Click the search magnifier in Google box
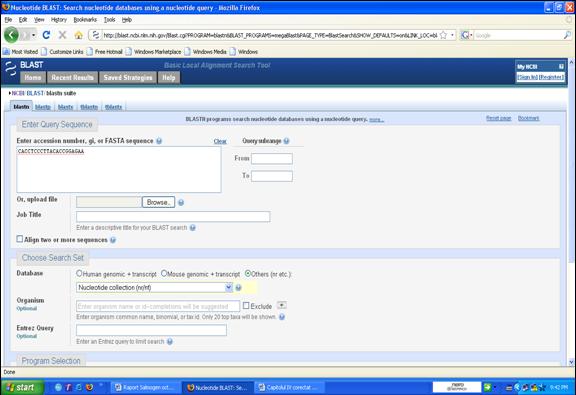This screenshot has height=395, width=576. tap(567, 35)
